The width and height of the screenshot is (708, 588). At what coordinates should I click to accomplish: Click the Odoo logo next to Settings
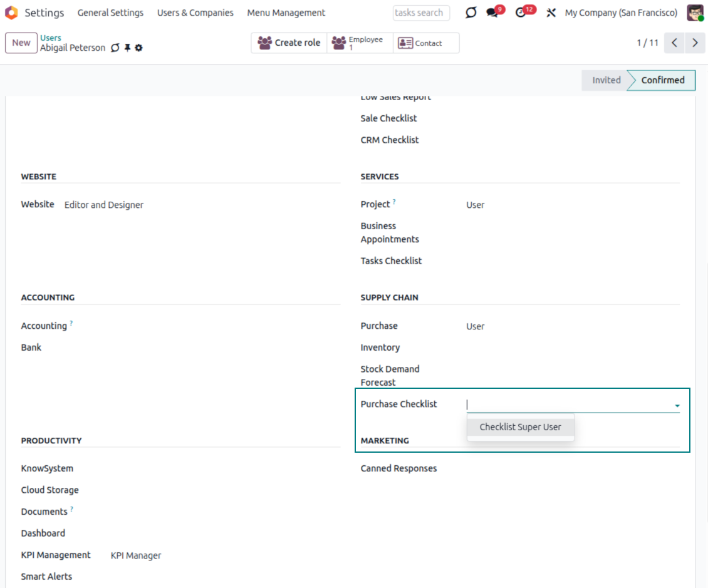tap(11, 13)
